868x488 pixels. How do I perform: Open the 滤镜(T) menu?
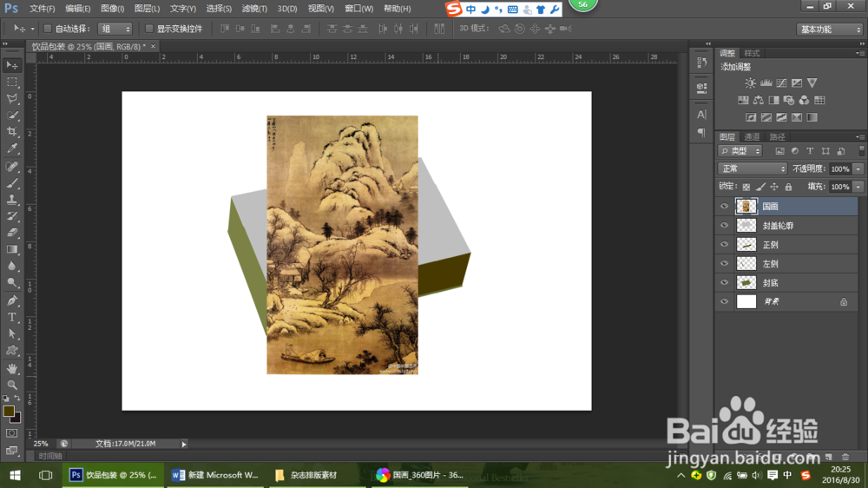coord(254,9)
